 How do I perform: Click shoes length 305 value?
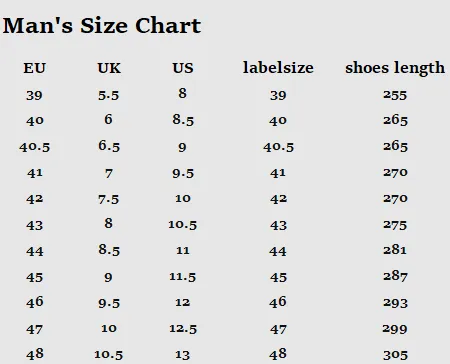point(395,355)
